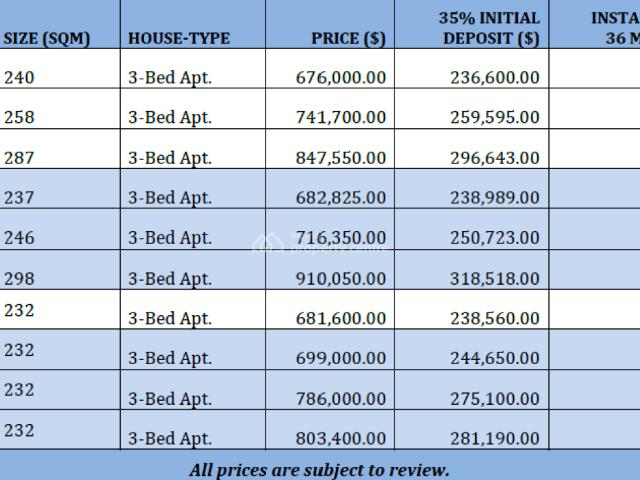Select the 298 size cell

click(19, 278)
